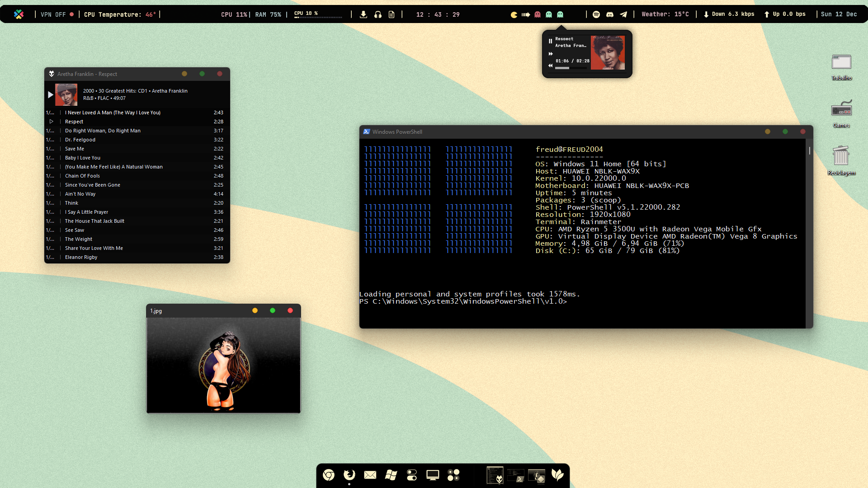Viewport: 868px width, 488px height.
Task: Pause the song in the mini player
Action: pyautogui.click(x=550, y=41)
